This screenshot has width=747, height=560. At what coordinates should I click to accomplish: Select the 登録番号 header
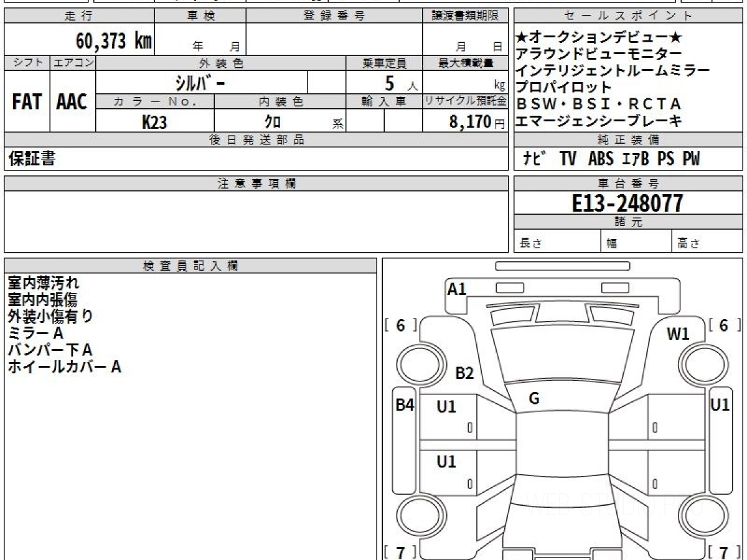point(334,16)
